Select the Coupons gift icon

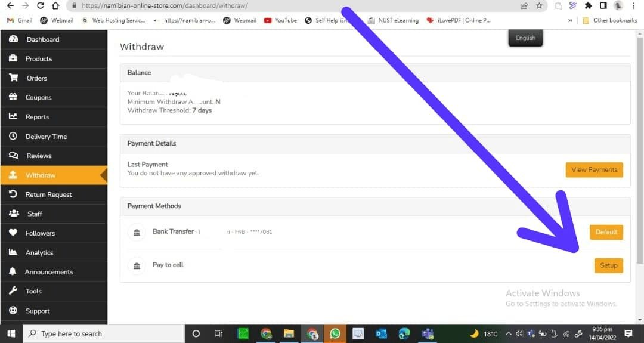click(x=13, y=97)
